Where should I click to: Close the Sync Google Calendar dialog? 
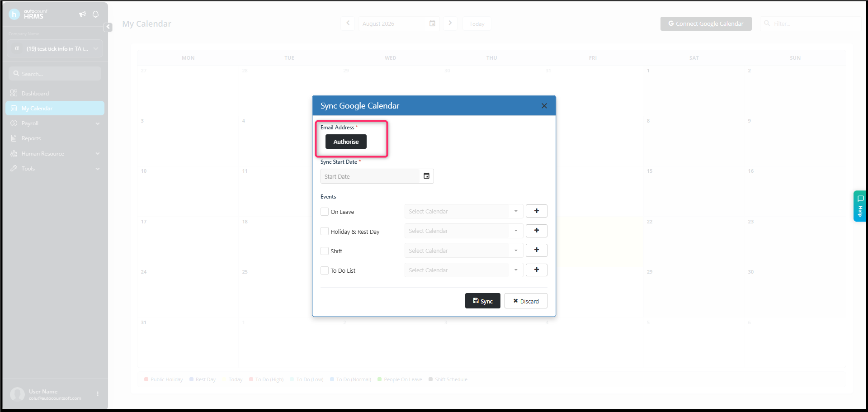(x=544, y=106)
